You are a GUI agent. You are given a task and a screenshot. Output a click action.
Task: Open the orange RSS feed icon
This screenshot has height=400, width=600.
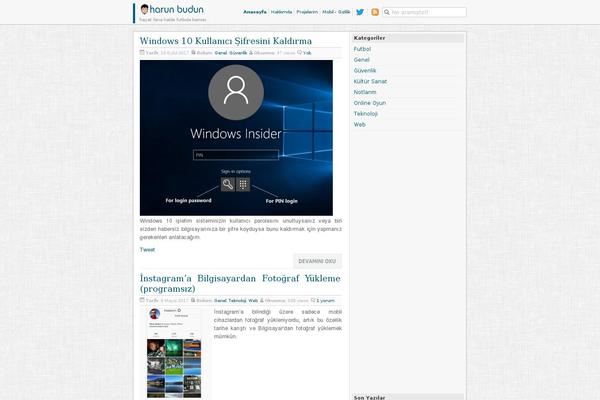[x=375, y=12]
